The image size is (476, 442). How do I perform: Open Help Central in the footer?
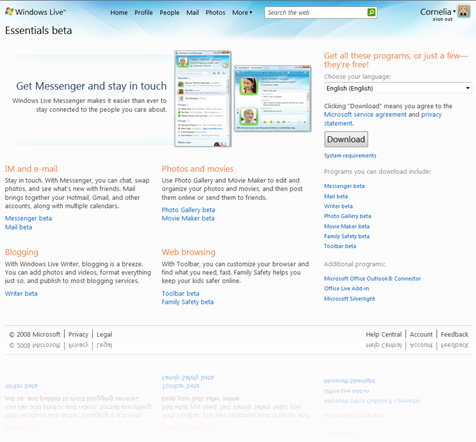[384, 334]
